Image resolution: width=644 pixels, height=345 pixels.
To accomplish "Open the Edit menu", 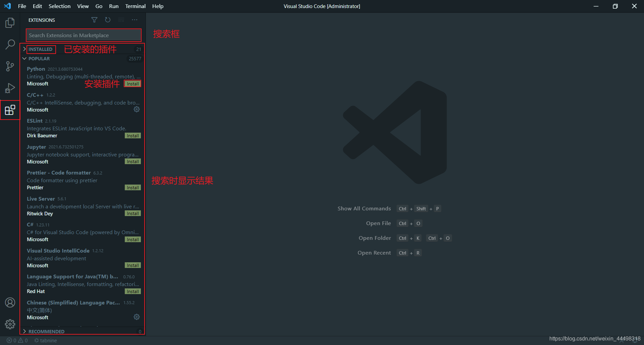I will click(37, 6).
